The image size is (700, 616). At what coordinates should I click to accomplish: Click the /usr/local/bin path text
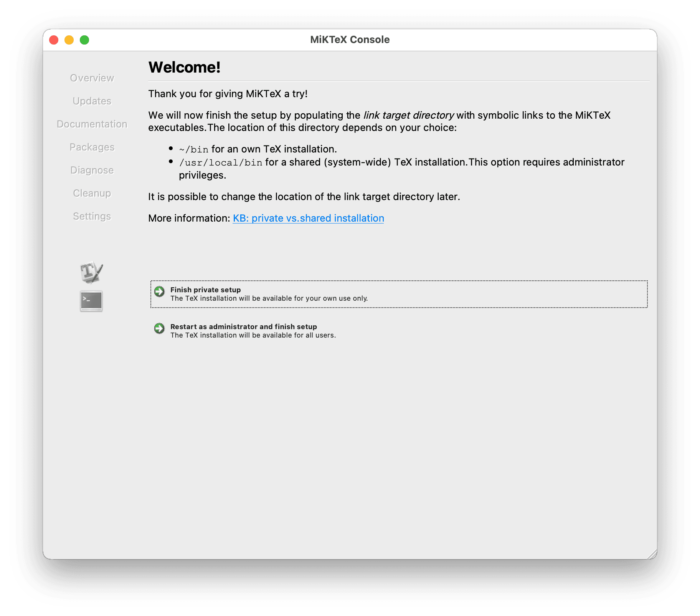click(221, 162)
